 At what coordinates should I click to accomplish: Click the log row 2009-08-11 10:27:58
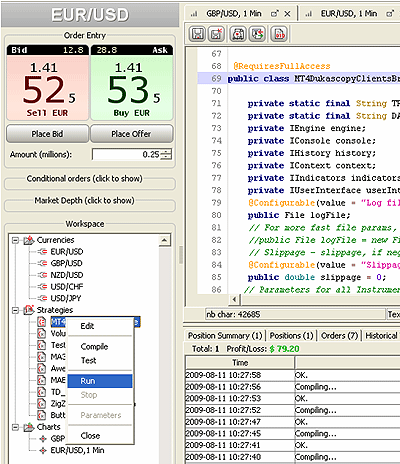click(x=293, y=375)
